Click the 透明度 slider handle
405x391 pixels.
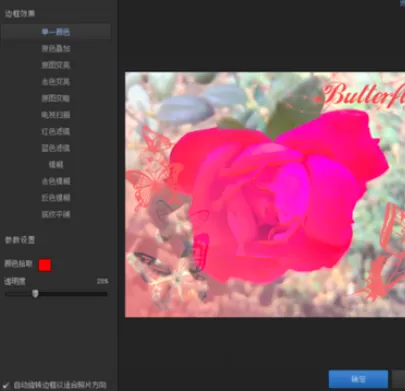coord(35,294)
